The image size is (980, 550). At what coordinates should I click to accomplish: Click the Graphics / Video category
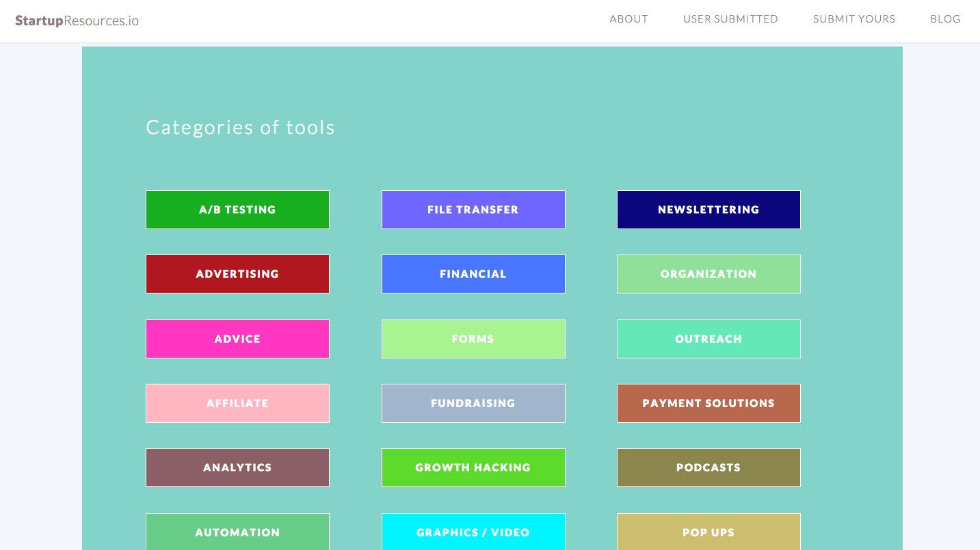(x=473, y=532)
